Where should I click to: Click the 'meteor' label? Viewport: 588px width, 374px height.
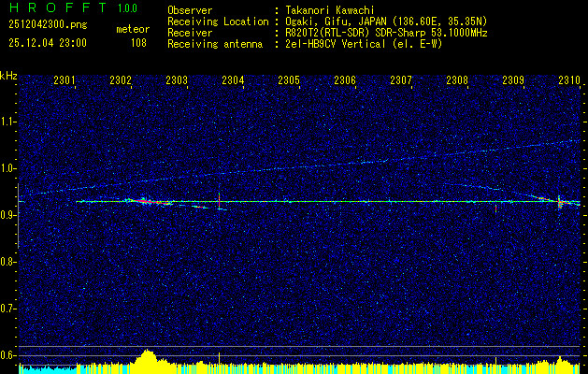point(133,29)
